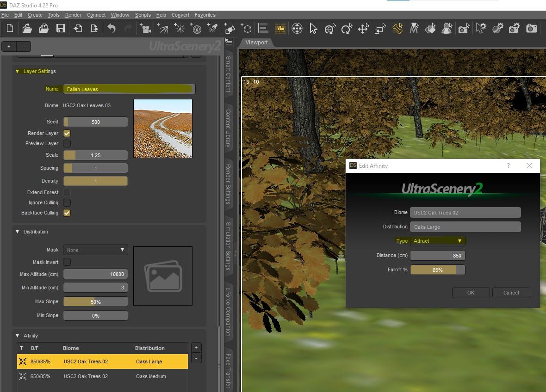Select the Node Selection arrow tool
This screenshot has width=546, height=392.
point(313,28)
